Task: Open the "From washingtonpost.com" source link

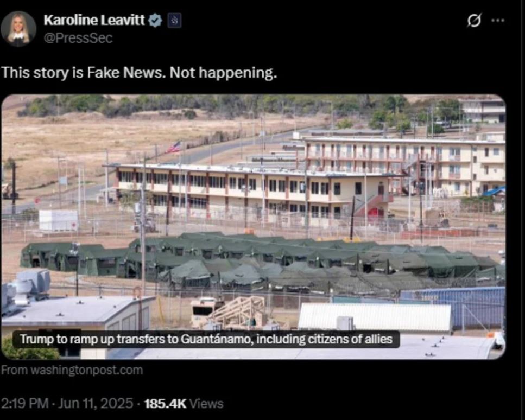Action: [x=72, y=370]
